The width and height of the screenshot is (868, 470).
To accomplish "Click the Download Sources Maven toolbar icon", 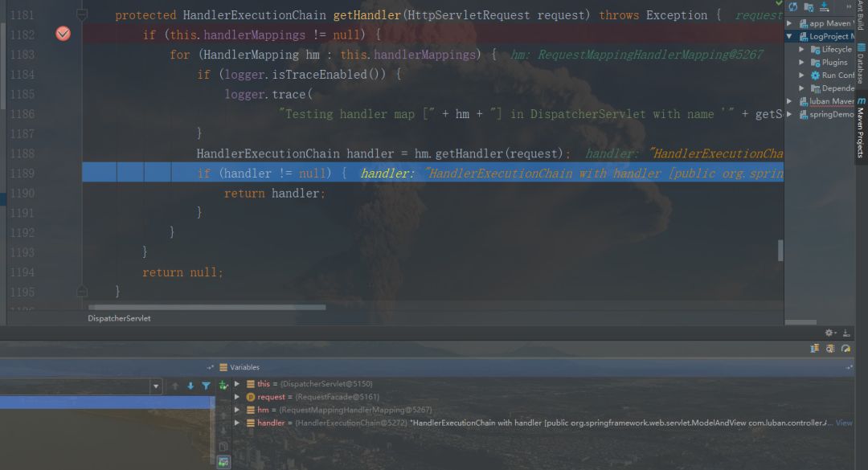I will [x=825, y=6].
